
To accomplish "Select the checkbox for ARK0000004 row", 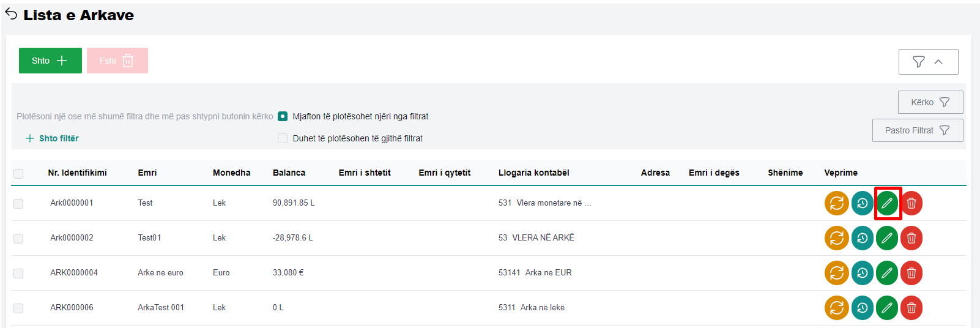I will point(18,273).
